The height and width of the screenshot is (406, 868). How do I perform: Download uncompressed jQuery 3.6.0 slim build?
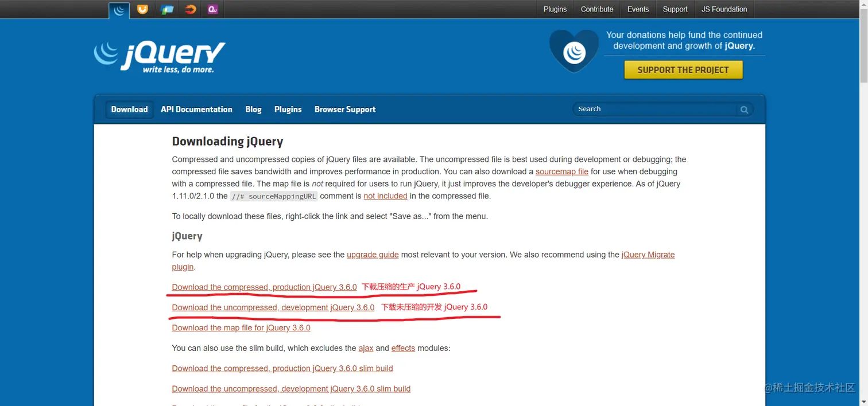tap(291, 389)
